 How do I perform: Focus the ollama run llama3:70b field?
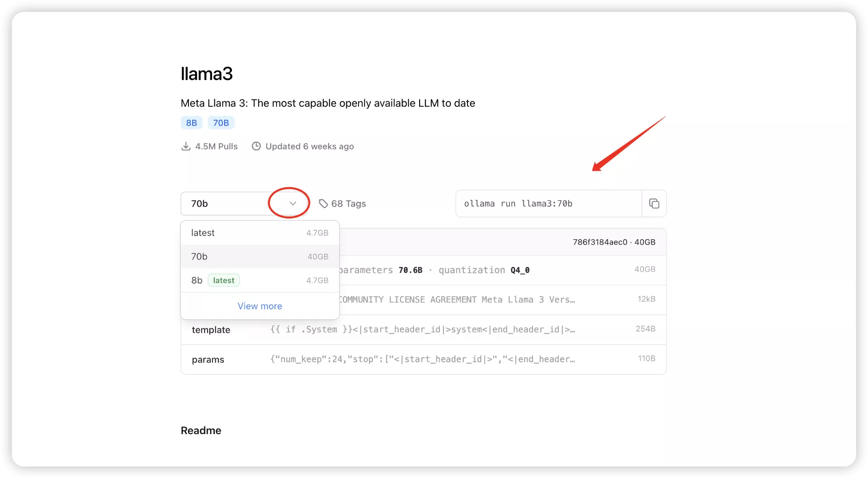549,204
